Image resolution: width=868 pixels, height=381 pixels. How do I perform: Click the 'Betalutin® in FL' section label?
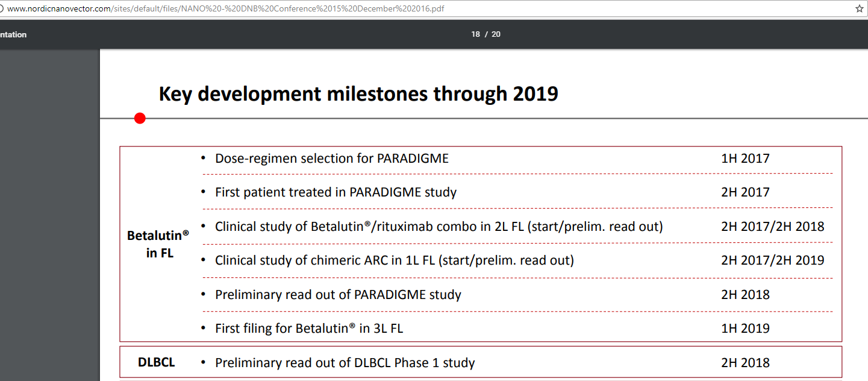tap(158, 244)
